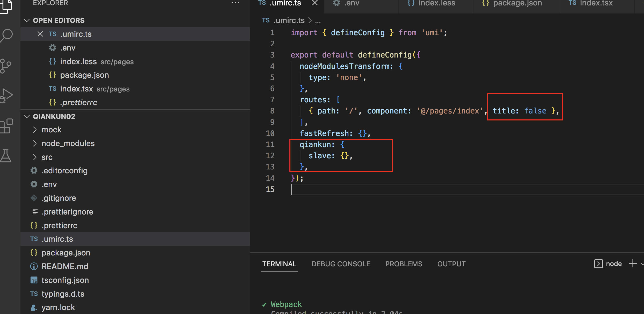Open Explorer views and more actions menu

[x=235, y=3]
